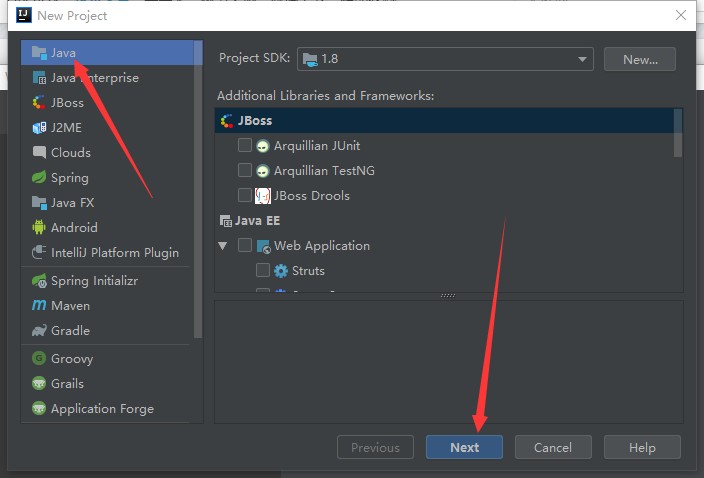Viewport: 704px width, 478px height.
Task: Click the JBoss Drools label
Action: point(312,196)
